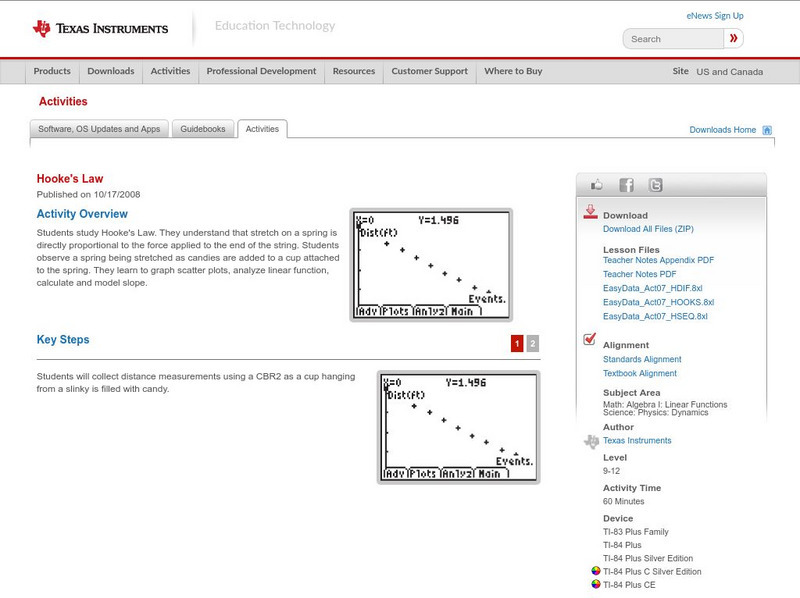Click the Hooke's Law title
Image resolution: width=800 pixels, height=598 pixels.
pyautogui.click(x=70, y=179)
